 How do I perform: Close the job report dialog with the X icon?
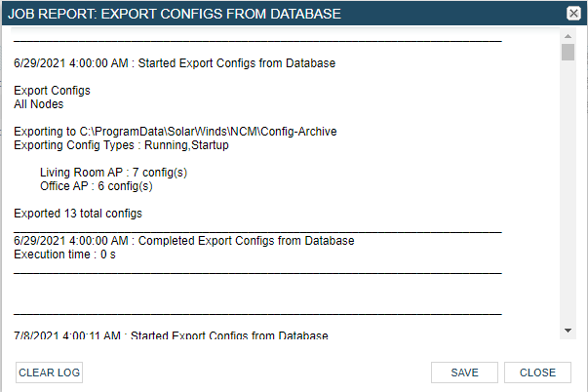573,14
